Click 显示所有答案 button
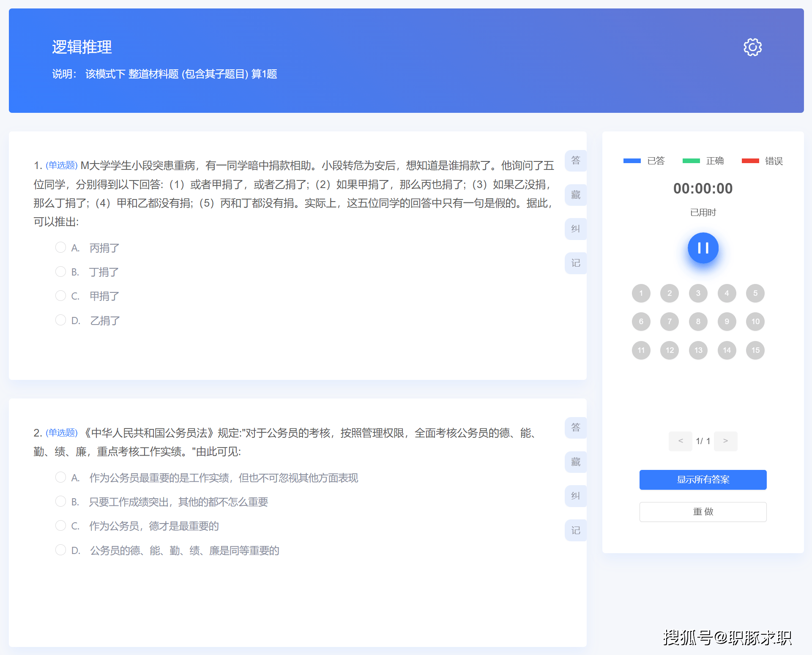Image resolution: width=812 pixels, height=655 pixels. [703, 480]
